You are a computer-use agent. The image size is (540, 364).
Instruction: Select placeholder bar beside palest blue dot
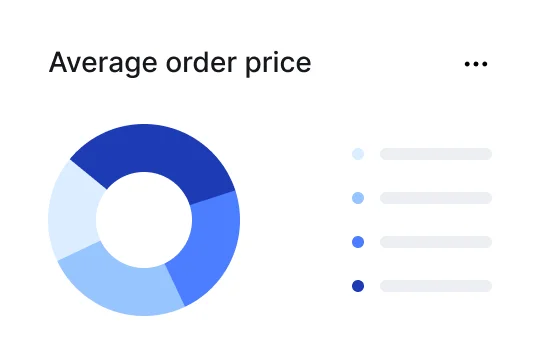pos(436,154)
